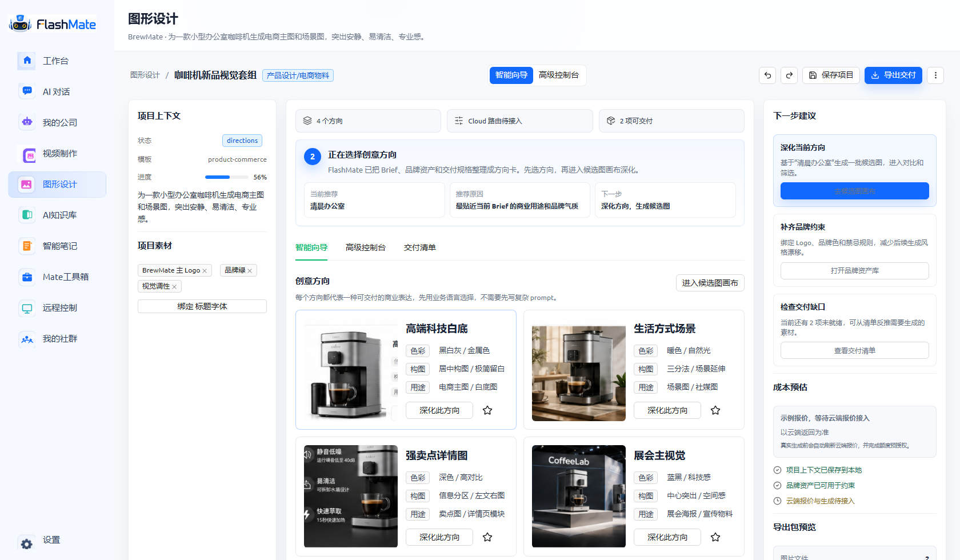Viewport: 960px width, 560px height.
Task: Select the 高级控制台 tab below
Action: (366, 247)
